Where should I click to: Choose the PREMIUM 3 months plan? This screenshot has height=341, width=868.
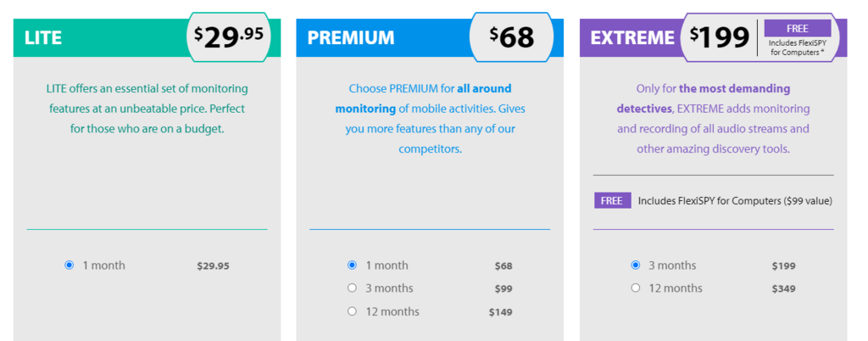point(352,288)
